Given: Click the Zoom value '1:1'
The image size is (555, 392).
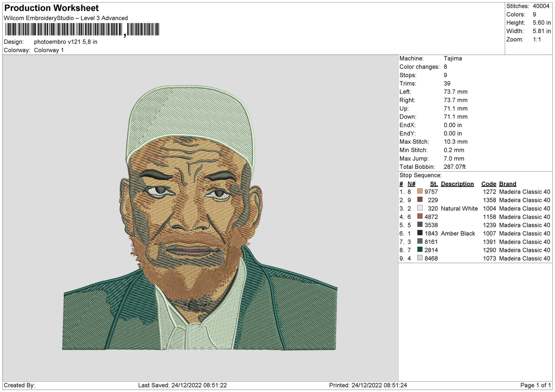Looking at the screenshot, I should (x=537, y=40).
